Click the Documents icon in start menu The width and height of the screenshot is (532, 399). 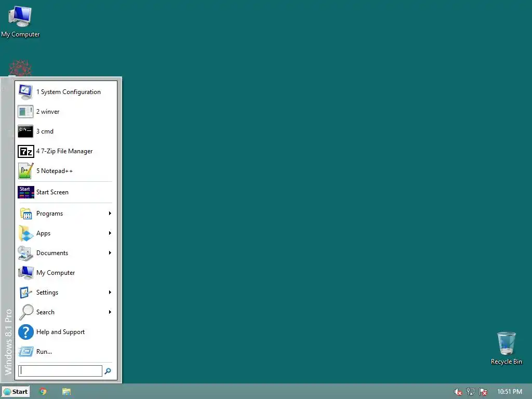point(25,253)
